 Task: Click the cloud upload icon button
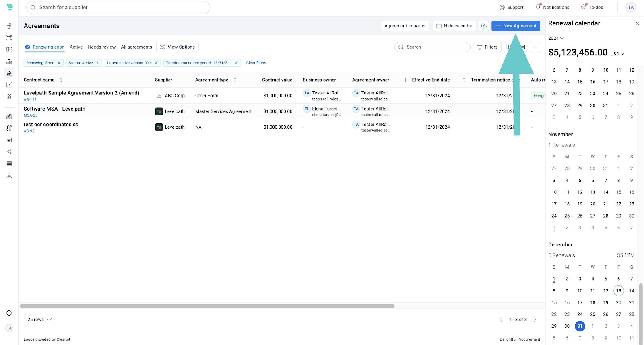(484, 26)
